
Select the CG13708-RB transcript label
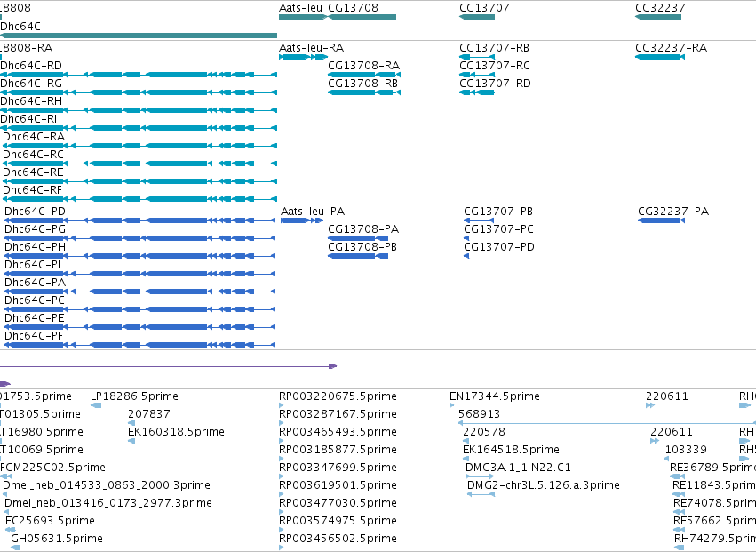[363, 83]
